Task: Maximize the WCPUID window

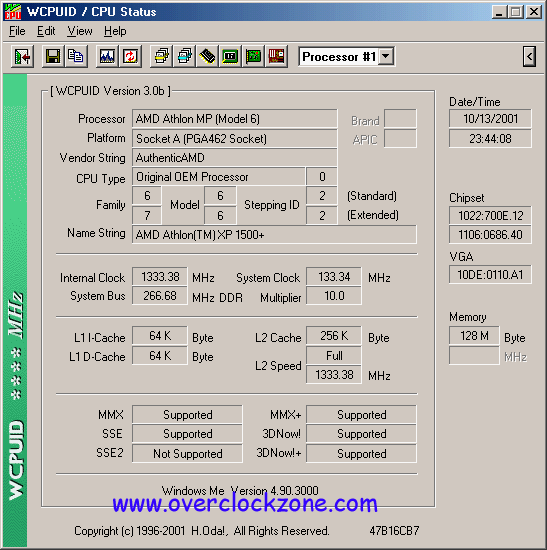Action: point(516,12)
